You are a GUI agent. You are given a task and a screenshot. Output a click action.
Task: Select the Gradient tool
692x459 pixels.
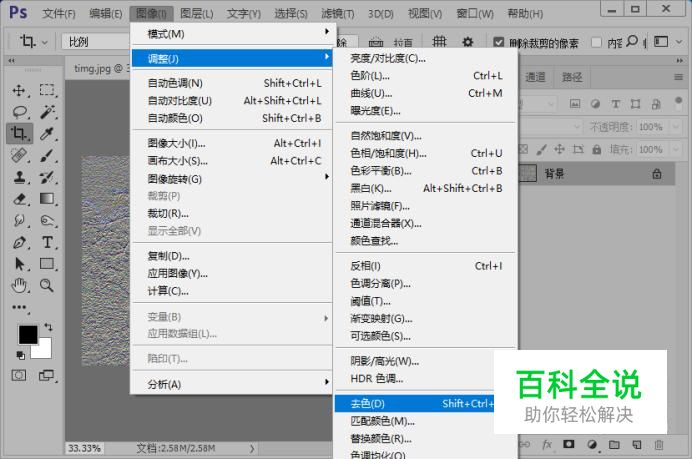(47, 199)
